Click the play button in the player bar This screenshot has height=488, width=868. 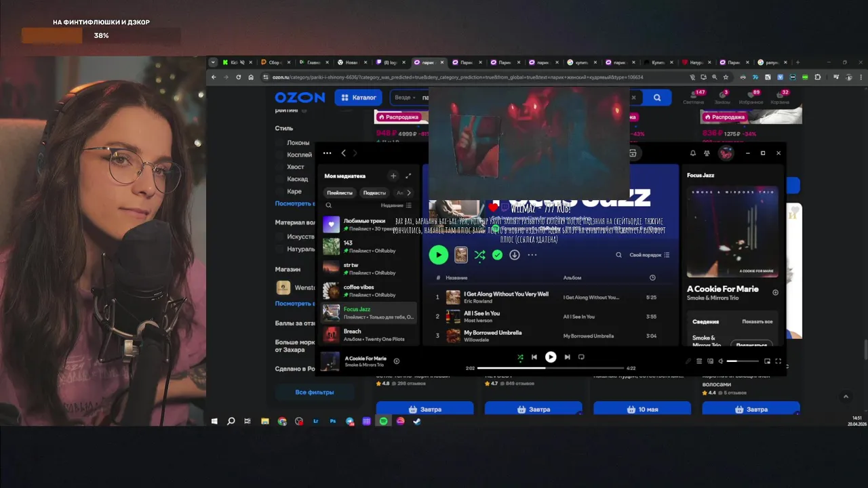tap(551, 357)
